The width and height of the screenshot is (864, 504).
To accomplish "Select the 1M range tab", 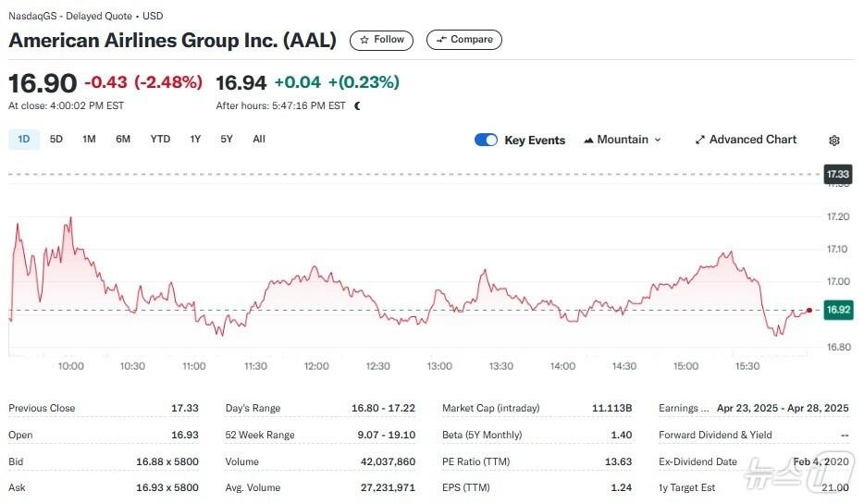I will 89,140.
